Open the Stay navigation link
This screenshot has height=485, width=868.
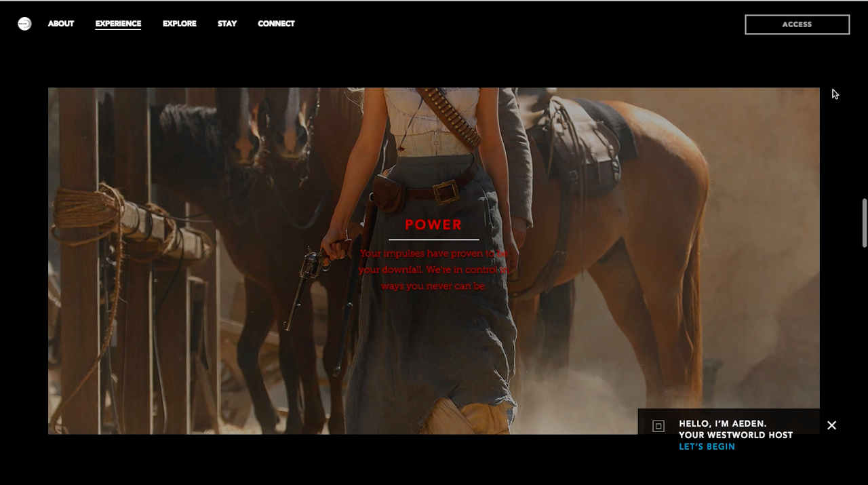[x=227, y=24]
